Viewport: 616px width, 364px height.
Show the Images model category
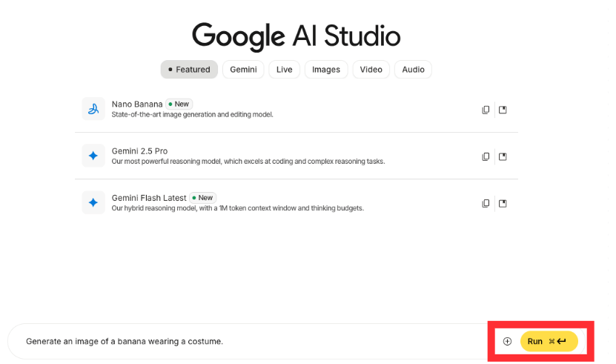(x=325, y=70)
